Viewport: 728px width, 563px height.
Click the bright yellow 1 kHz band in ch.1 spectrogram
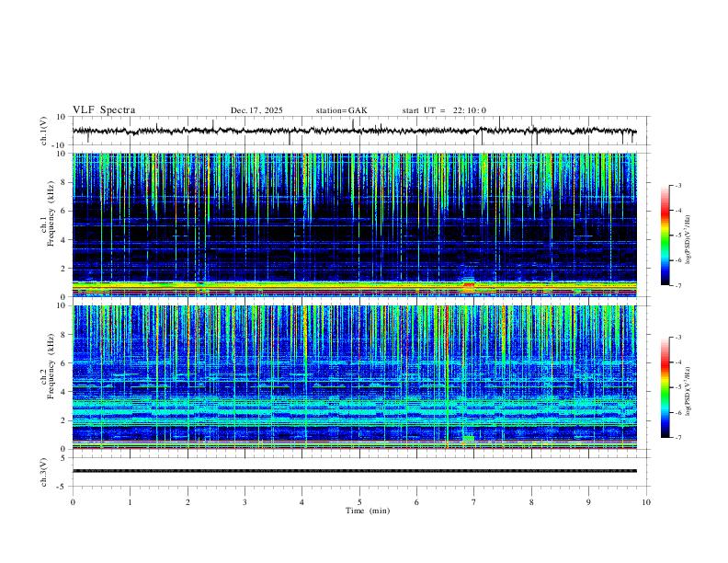354,284
